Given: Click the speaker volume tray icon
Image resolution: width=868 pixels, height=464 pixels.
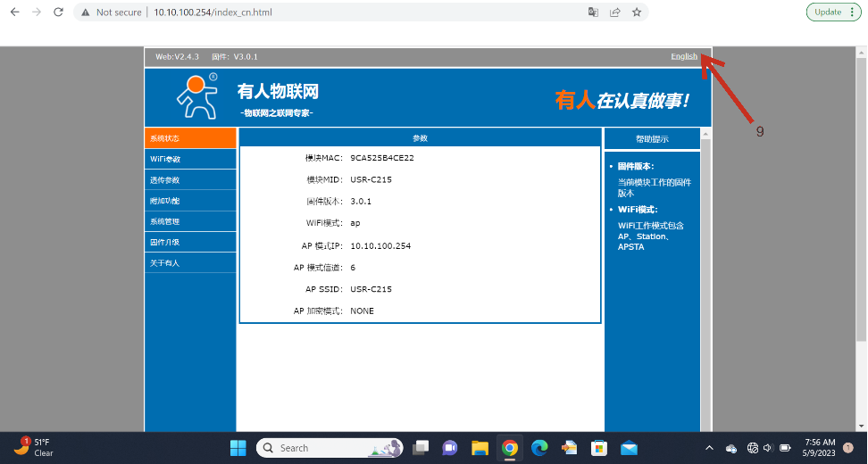Looking at the screenshot, I should [768, 448].
